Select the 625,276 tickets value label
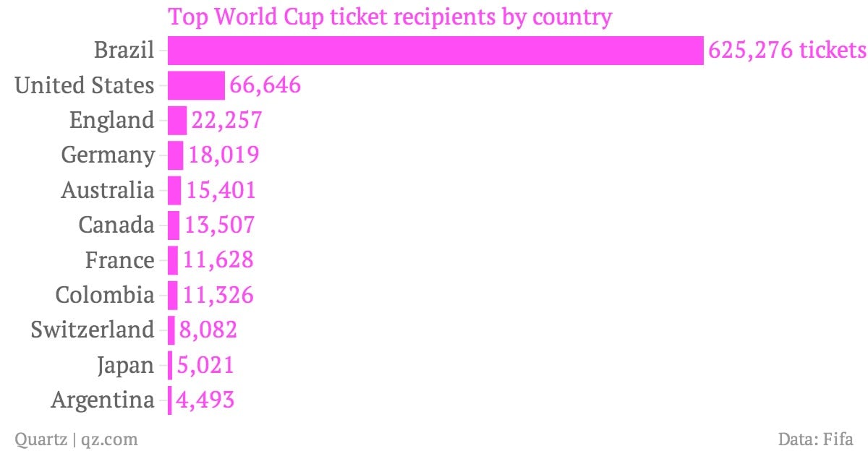Viewport: 868px width, 451px height. (787, 51)
